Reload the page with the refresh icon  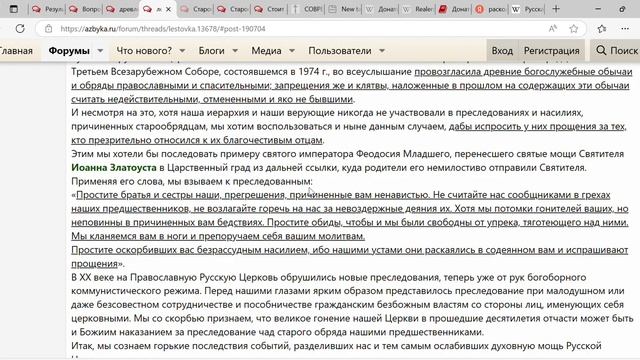(20, 29)
